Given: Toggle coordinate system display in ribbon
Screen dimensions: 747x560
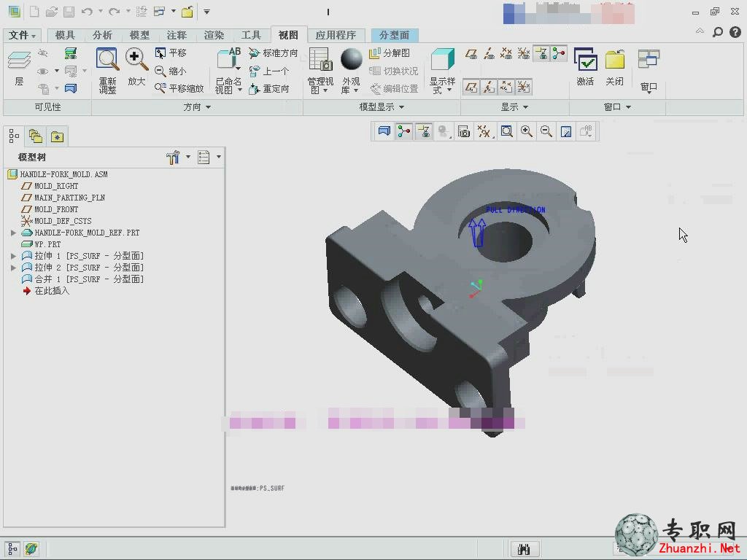Looking at the screenshot, I should tap(524, 53).
